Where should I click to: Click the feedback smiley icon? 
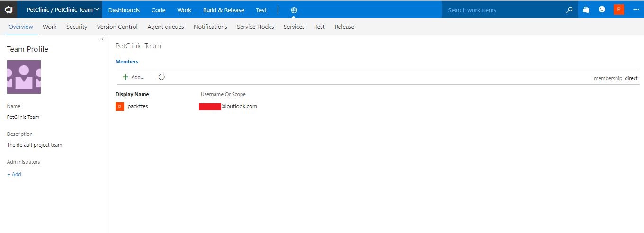point(602,9)
